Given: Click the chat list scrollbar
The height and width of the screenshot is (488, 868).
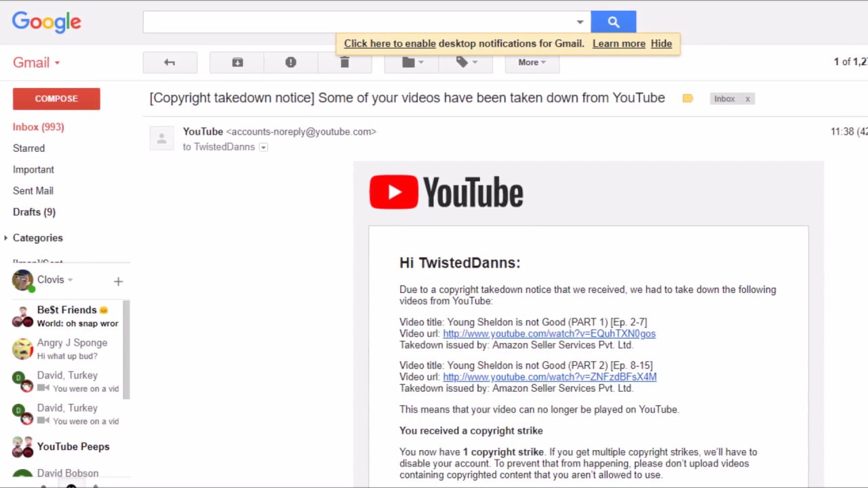Looking at the screenshot, I should (126, 350).
